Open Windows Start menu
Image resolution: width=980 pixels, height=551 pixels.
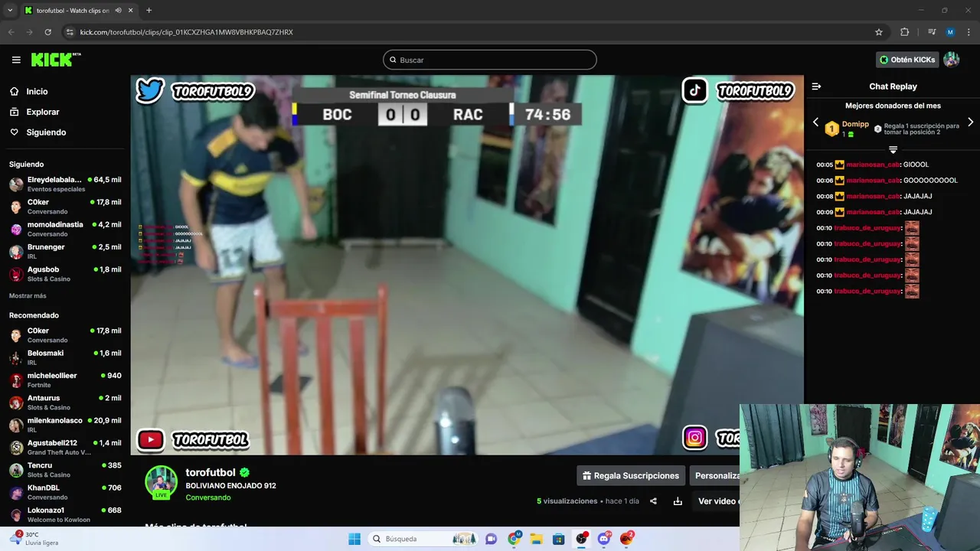coord(354,539)
